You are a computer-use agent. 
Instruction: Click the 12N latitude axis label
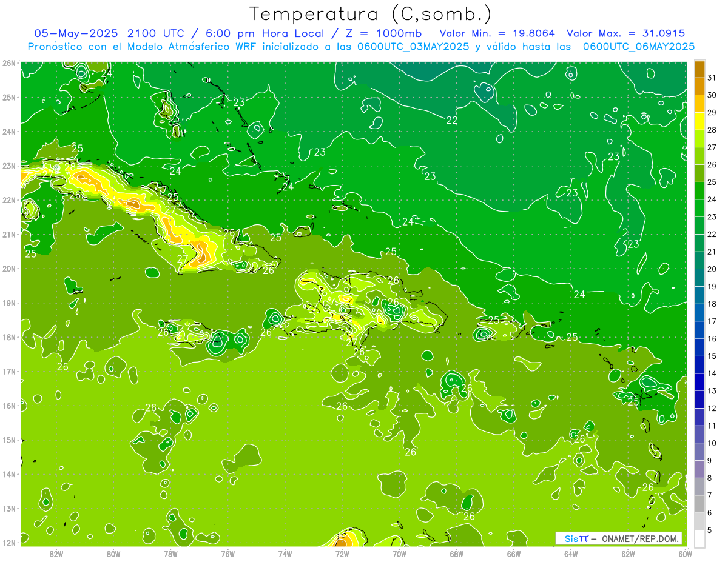point(8,543)
